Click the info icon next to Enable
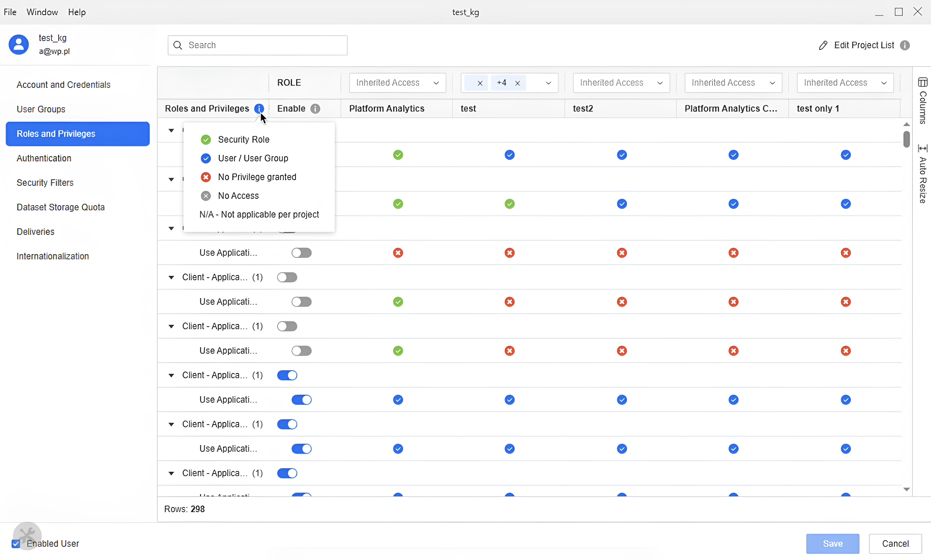The width and height of the screenshot is (931, 560). pyautogui.click(x=315, y=109)
